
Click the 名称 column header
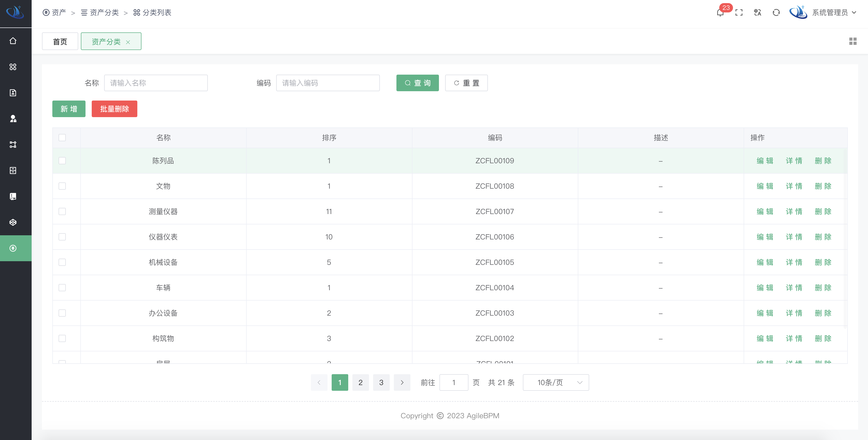tap(163, 137)
